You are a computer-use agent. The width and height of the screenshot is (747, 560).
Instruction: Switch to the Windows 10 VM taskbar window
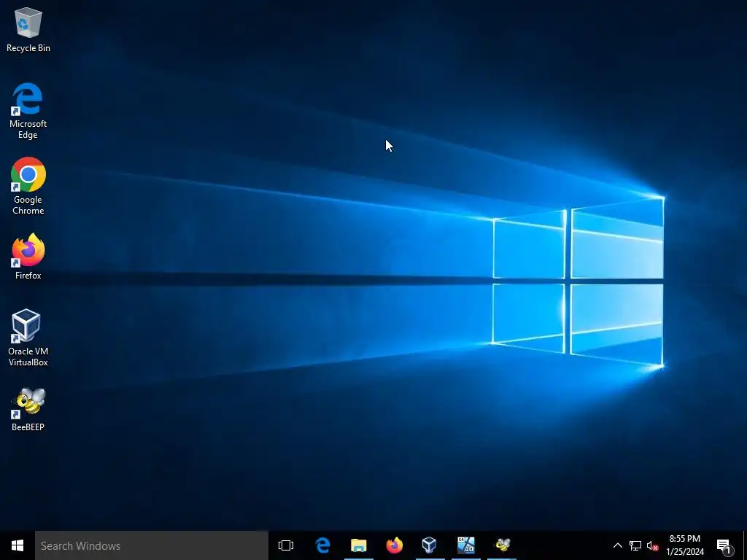click(466, 545)
